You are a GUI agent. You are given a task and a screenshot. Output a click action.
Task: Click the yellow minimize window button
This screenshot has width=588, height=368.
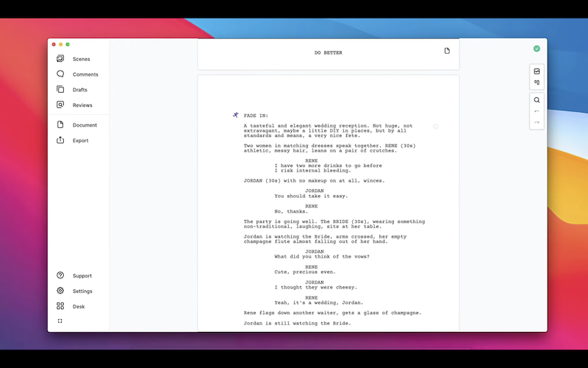point(61,44)
